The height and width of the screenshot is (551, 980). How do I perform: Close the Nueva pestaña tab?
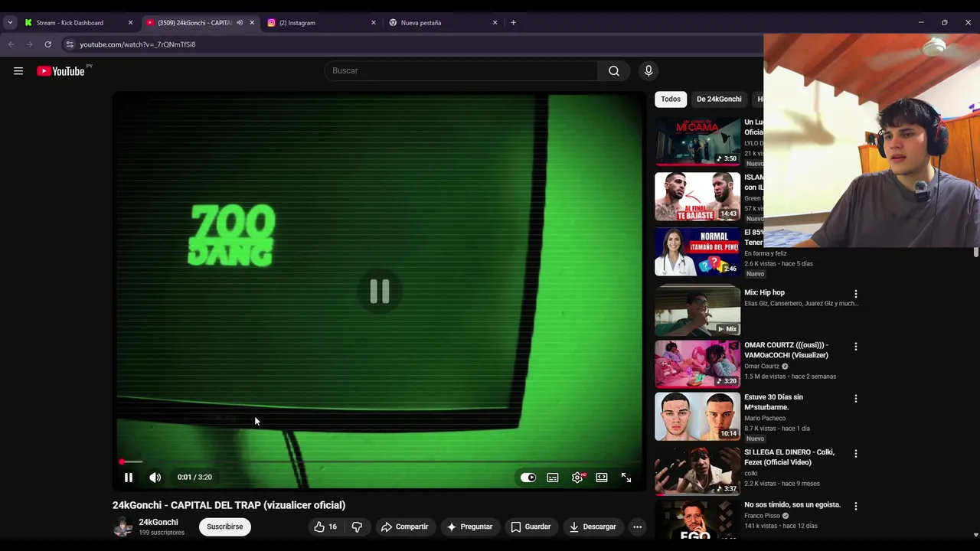[x=495, y=23]
